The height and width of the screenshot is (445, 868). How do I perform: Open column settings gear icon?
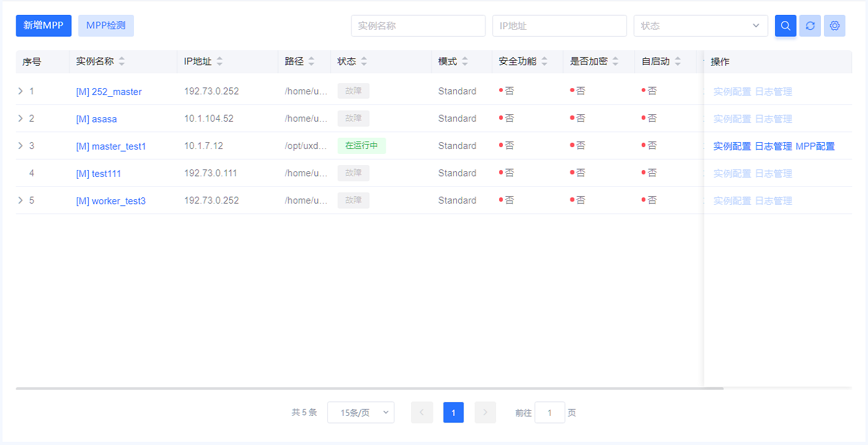pos(835,26)
